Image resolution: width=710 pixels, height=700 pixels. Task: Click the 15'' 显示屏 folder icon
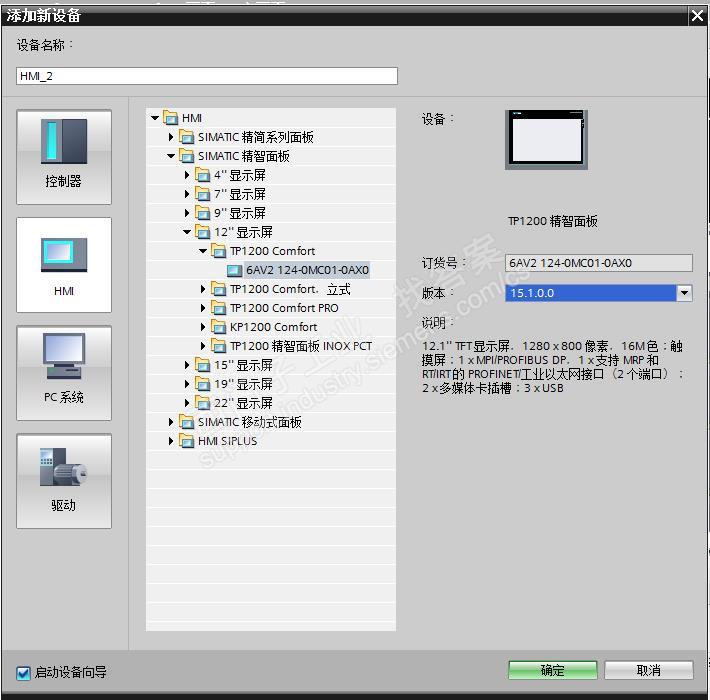[x=203, y=365]
